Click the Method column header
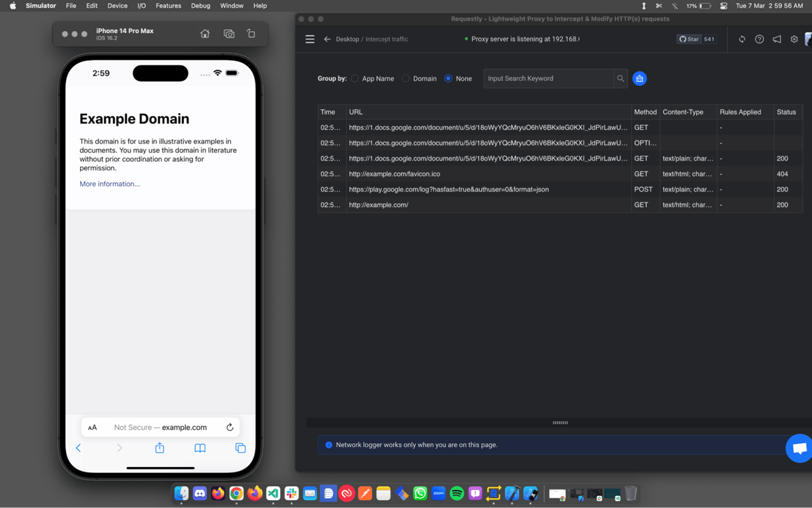Viewport: 812px width, 508px height. pyautogui.click(x=645, y=112)
